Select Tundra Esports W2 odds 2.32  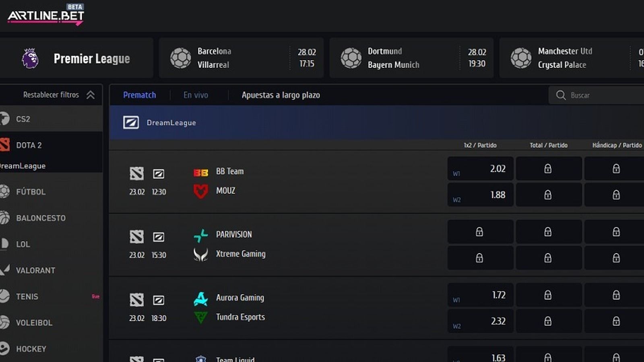point(480,321)
